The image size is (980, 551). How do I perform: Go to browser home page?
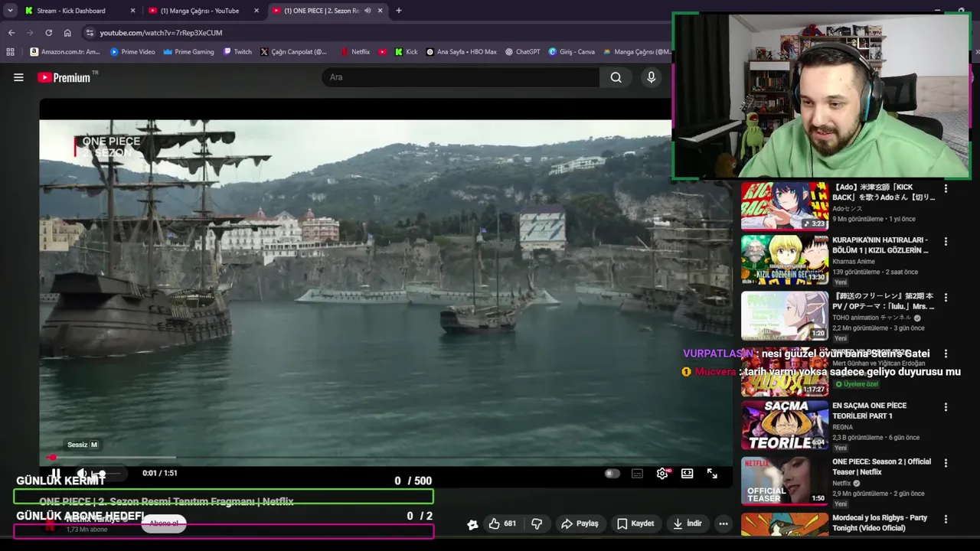pos(67,33)
